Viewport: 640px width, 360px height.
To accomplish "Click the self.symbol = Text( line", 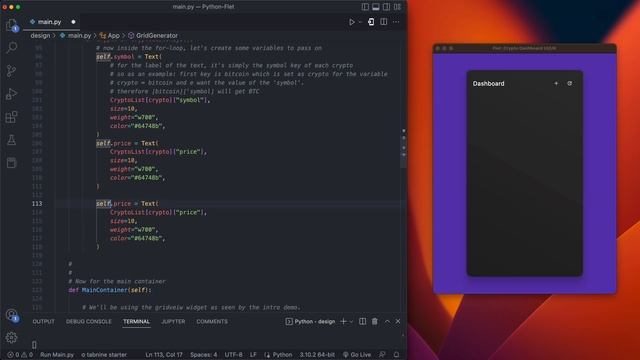I will click(129, 57).
